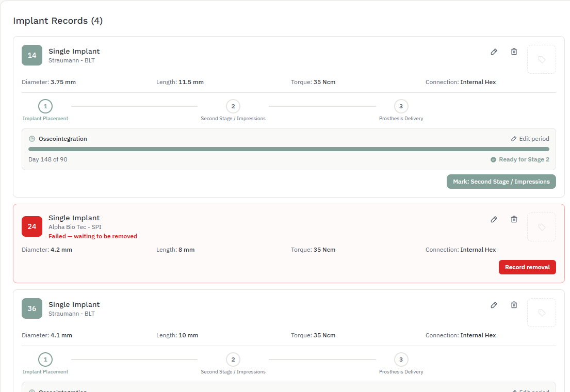This screenshot has height=392, width=570.
Task: Select step 3 Prosthesis Delivery on implant 14
Action: point(401,107)
